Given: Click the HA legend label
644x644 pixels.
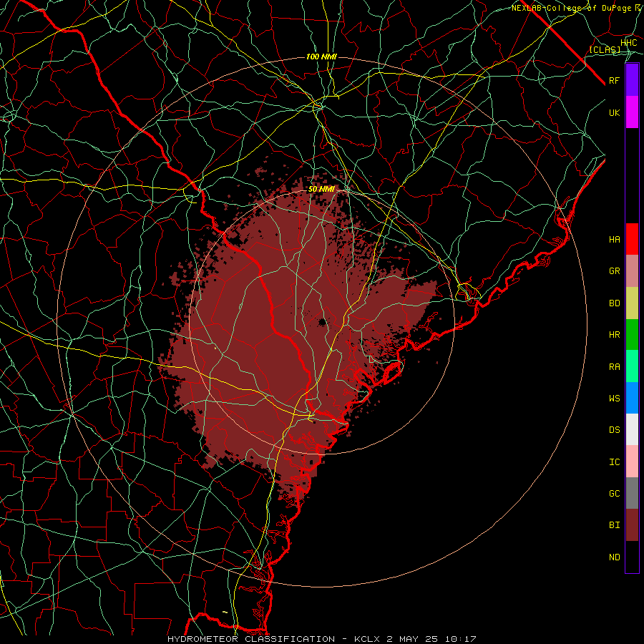Looking at the screenshot, I should (x=615, y=240).
